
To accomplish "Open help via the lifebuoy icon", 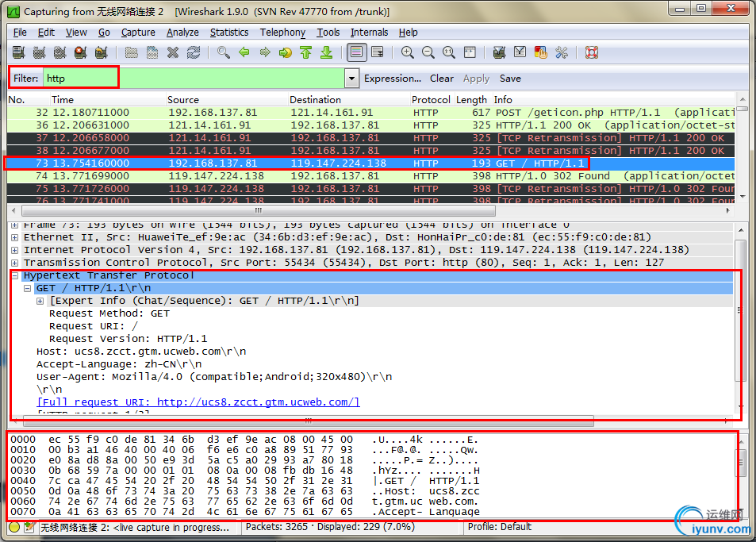I will click(592, 52).
